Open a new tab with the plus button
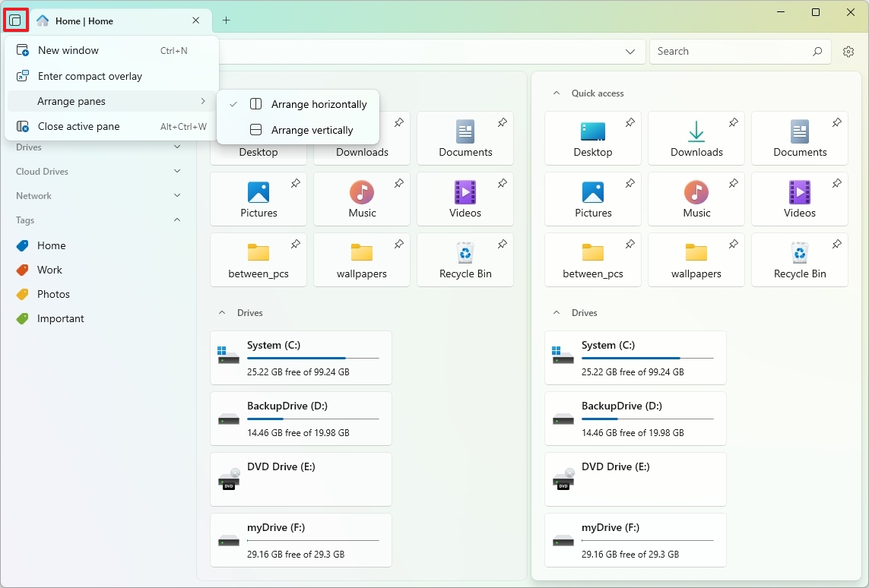The width and height of the screenshot is (869, 588). point(226,21)
